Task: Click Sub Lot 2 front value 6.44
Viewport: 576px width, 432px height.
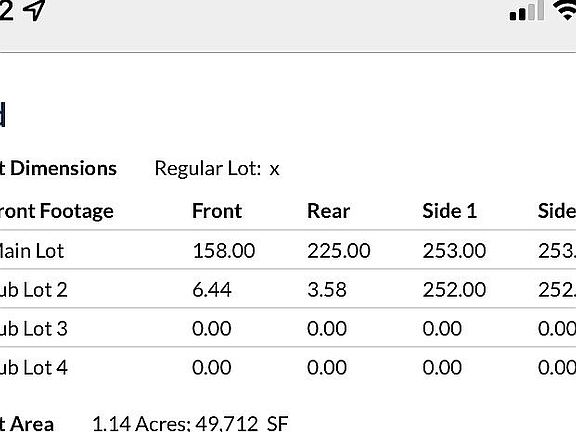Action: [212, 289]
